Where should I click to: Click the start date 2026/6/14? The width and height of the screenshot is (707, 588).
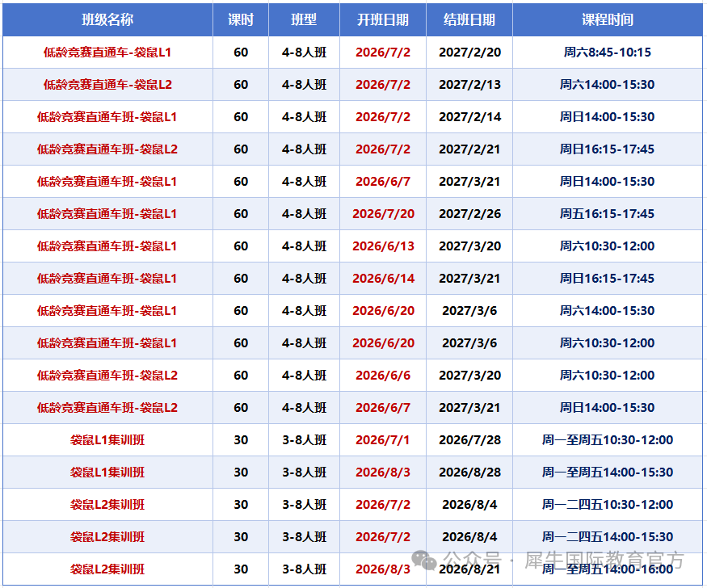click(x=383, y=279)
